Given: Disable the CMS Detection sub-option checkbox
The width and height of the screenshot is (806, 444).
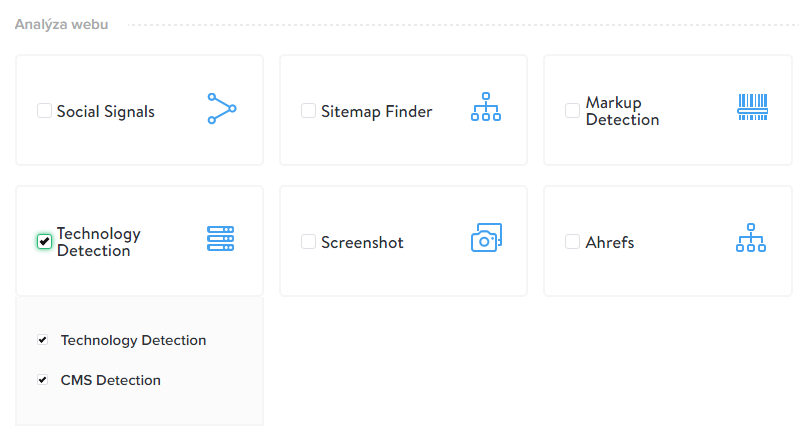Looking at the screenshot, I should [43, 380].
